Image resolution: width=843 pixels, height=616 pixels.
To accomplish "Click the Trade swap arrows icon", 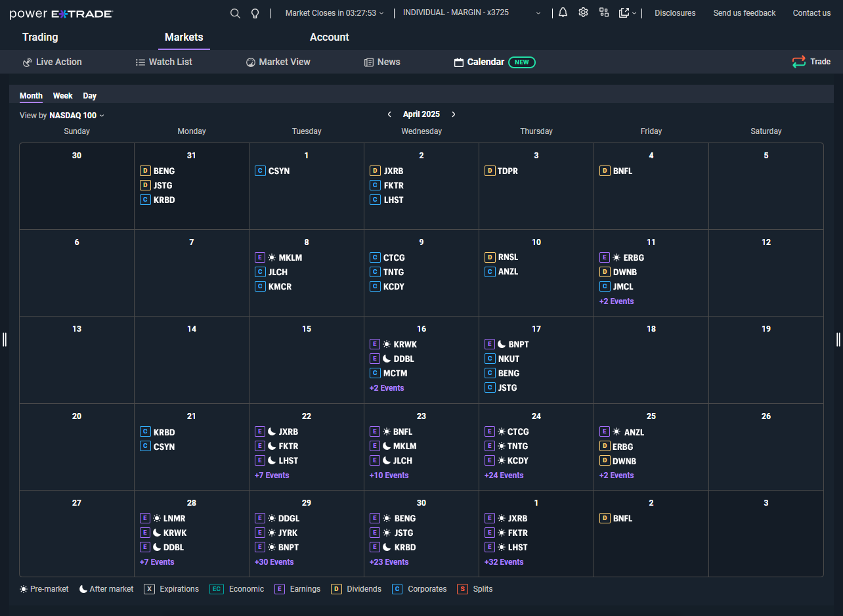I will pyautogui.click(x=798, y=62).
